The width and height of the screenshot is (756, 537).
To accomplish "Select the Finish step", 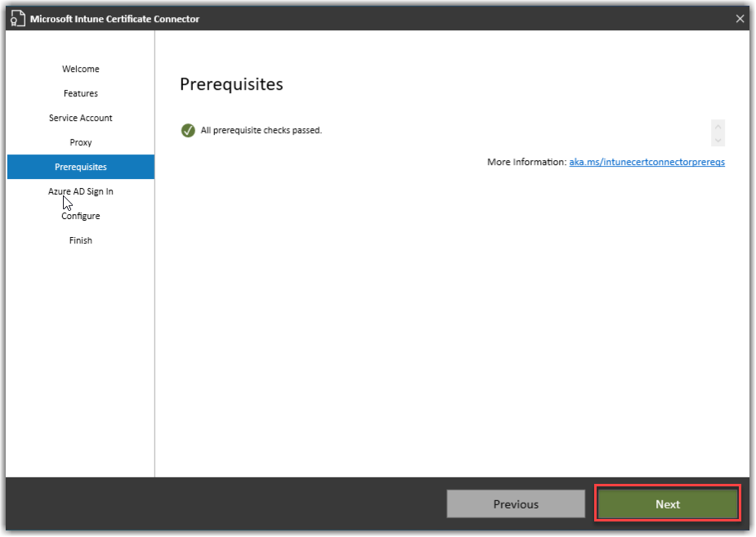I will click(81, 240).
